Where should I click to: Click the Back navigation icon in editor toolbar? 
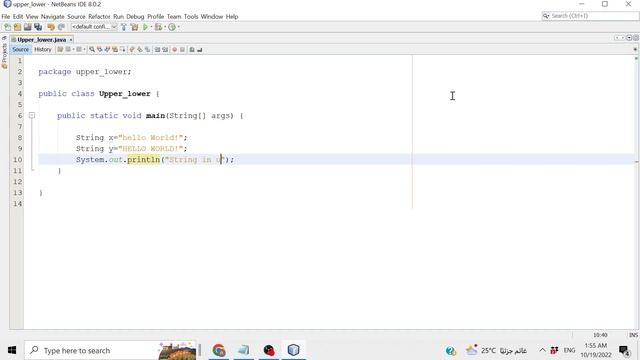(68, 49)
